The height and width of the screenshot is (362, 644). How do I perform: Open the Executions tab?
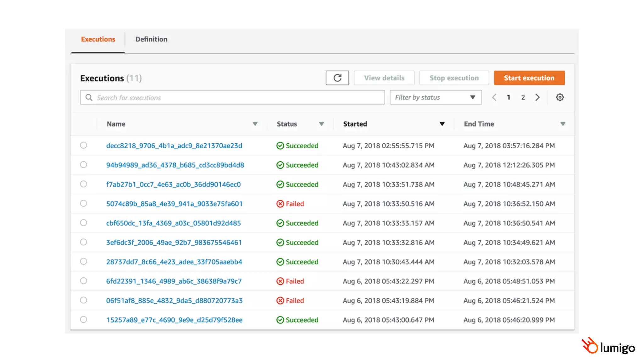pyautogui.click(x=98, y=39)
